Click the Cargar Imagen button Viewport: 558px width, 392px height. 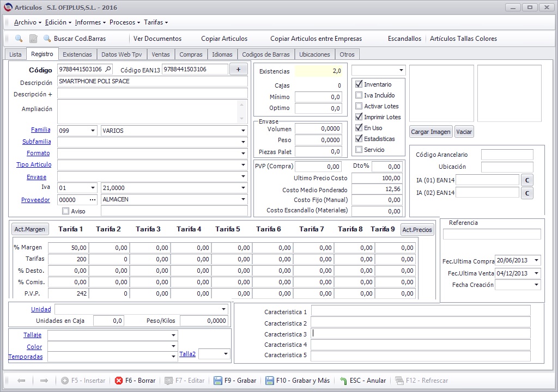(x=431, y=132)
